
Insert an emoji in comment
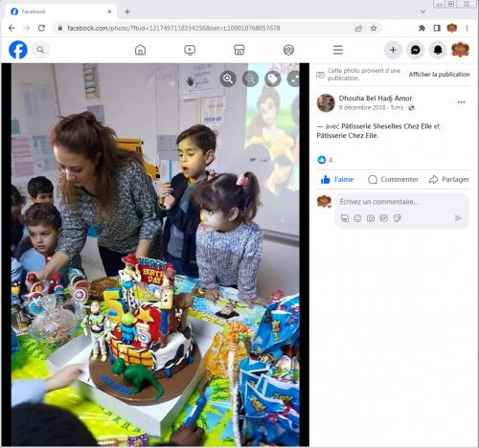tap(357, 218)
